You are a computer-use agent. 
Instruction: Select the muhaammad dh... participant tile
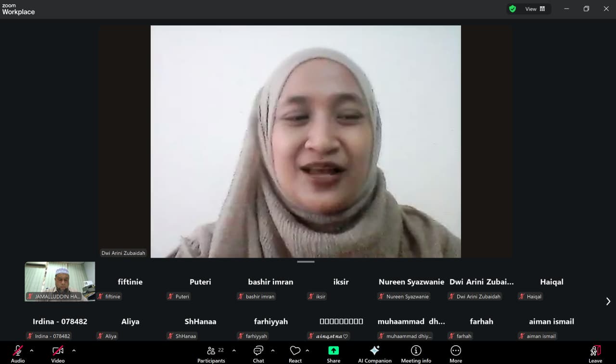(411, 321)
